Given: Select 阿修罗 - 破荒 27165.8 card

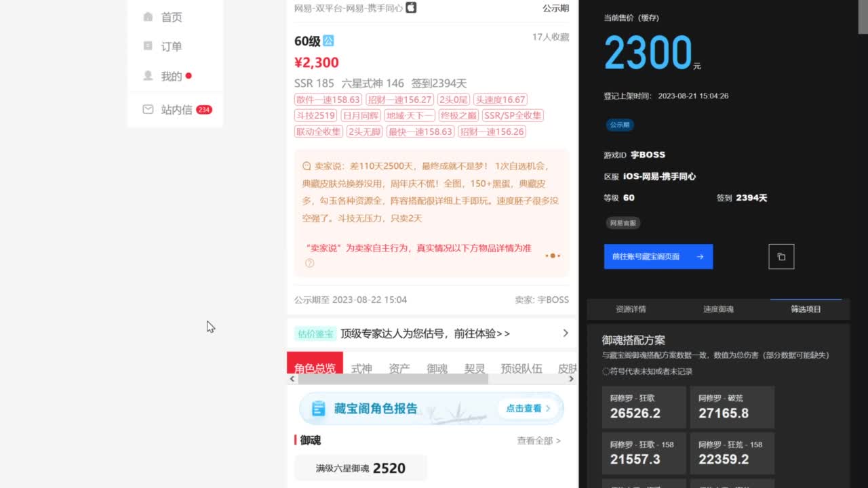Looking at the screenshot, I should (732, 407).
